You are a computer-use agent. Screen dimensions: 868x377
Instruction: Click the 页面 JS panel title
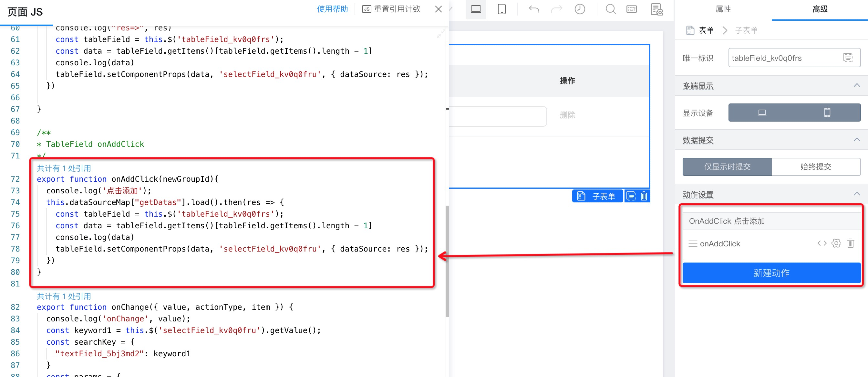(x=25, y=12)
